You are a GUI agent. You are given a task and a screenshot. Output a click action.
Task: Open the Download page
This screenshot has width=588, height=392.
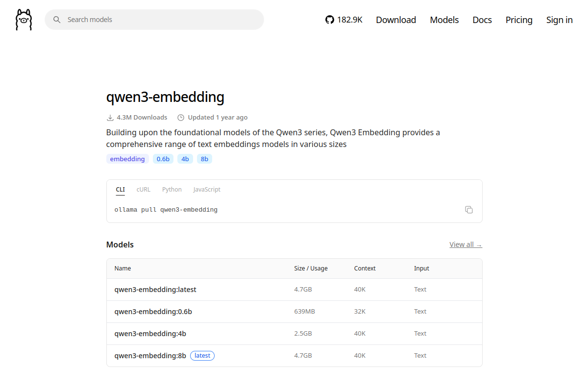click(x=396, y=20)
